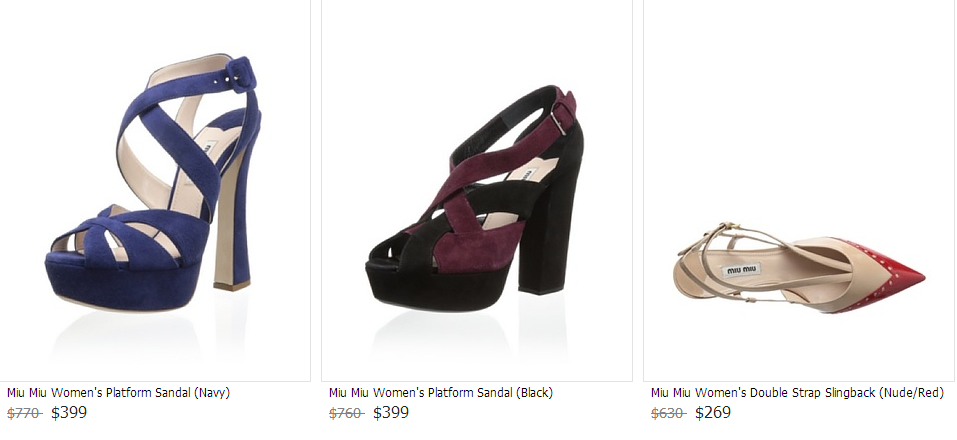The image size is (957, 440).
Task: Select the $399 sale price under the navy sandal
Action: pyautogui.click(x=69, y=412)
